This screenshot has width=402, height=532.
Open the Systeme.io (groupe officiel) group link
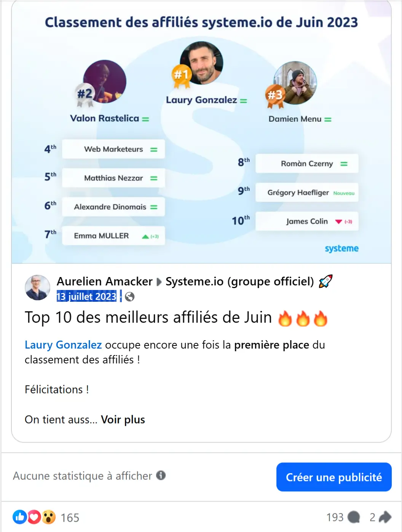[x=240, y=281]
